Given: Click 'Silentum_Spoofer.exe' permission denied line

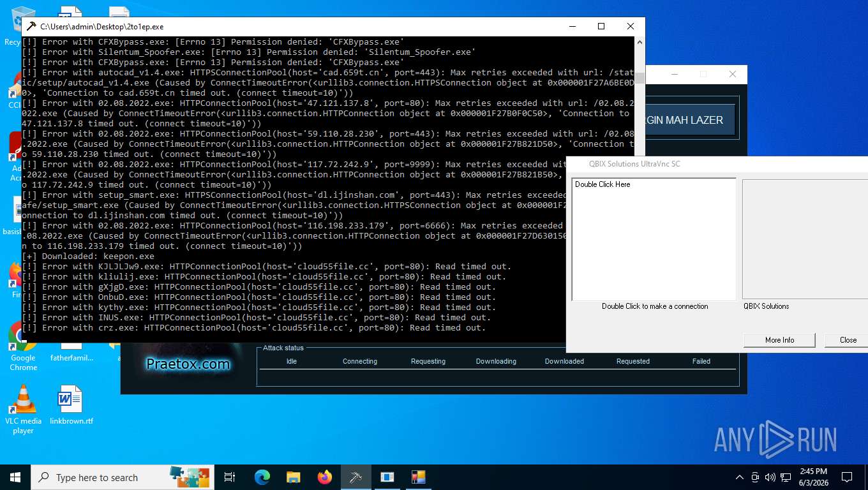Looking at the screenshot, I should click(248, 52).
